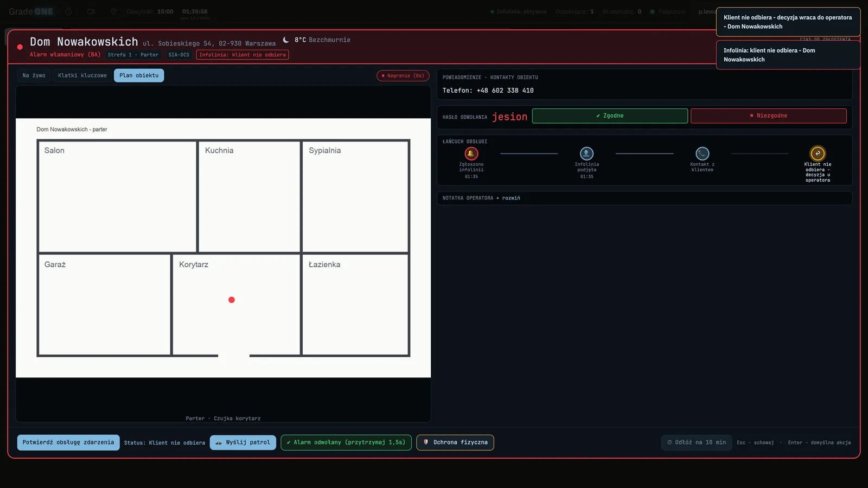Open the toast Klient nie odbiera - decyzja wraca

coord(788,22)
